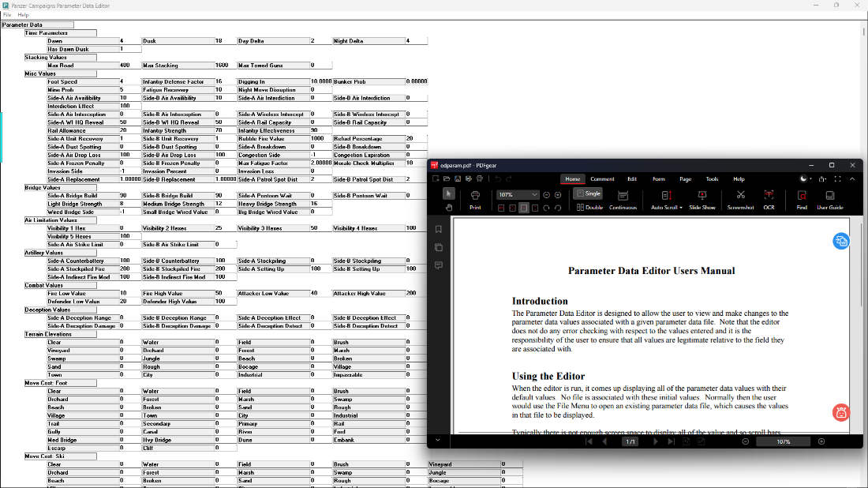This screenshot has width=868, height=488.
Task: Click the Max Stacking value field
Action: click(x=226, y=66)
